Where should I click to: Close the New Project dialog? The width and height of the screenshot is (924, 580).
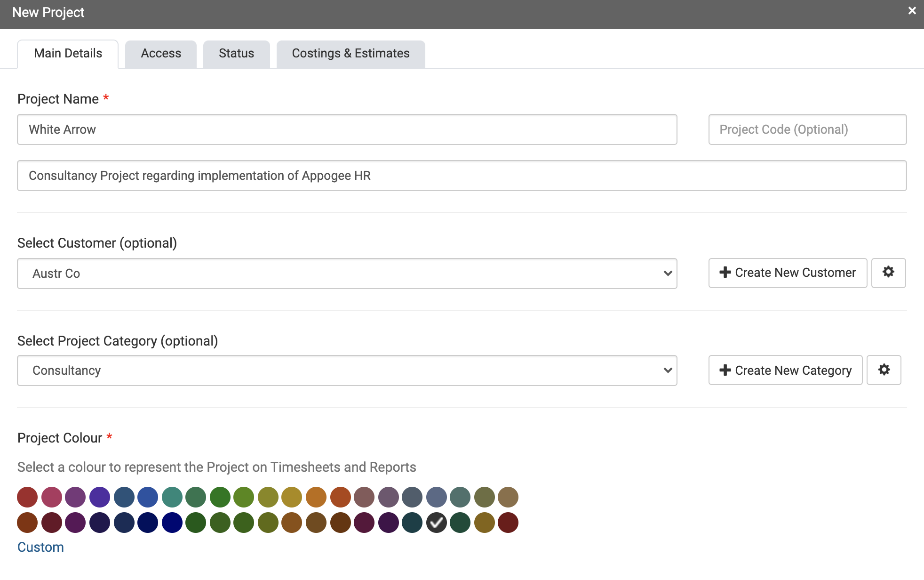tap(912, 10)
